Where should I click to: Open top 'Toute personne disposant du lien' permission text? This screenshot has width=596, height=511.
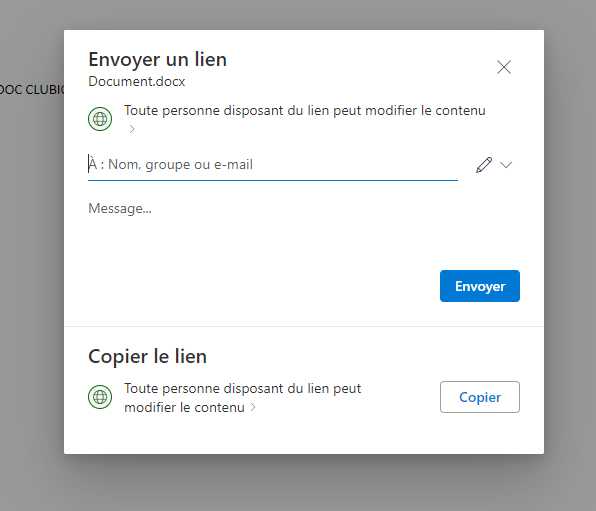click(x=305, y=111)
